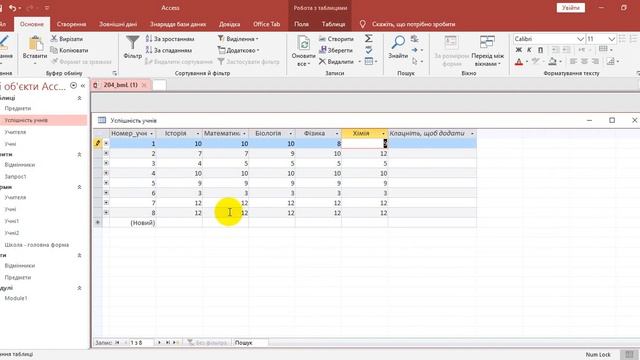Toggle underline П formatting

coord(540,50)
